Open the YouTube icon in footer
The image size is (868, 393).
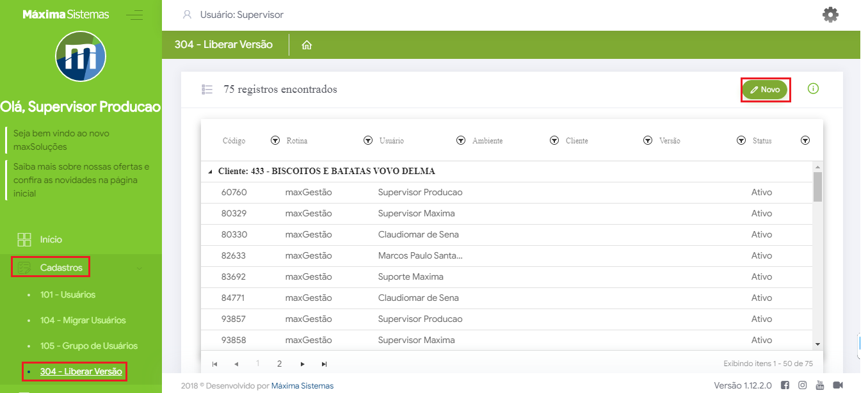pyautogui.click(x=819, y=385)
